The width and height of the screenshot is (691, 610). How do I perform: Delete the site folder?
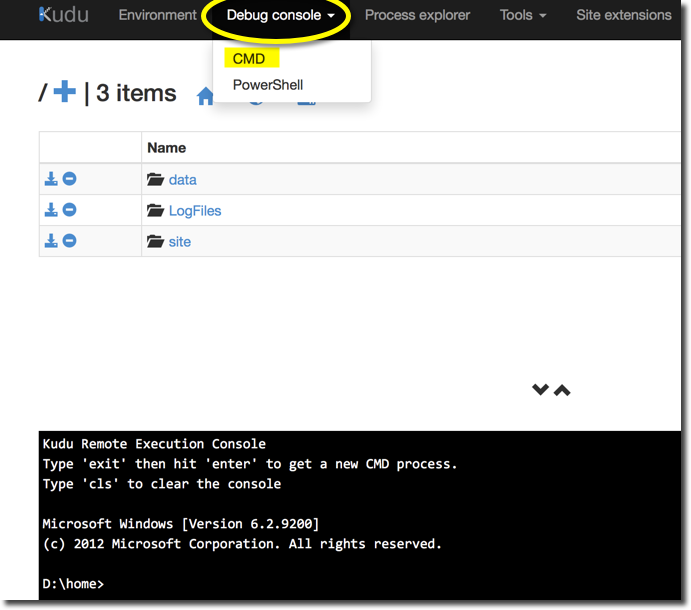pos(70,241)
